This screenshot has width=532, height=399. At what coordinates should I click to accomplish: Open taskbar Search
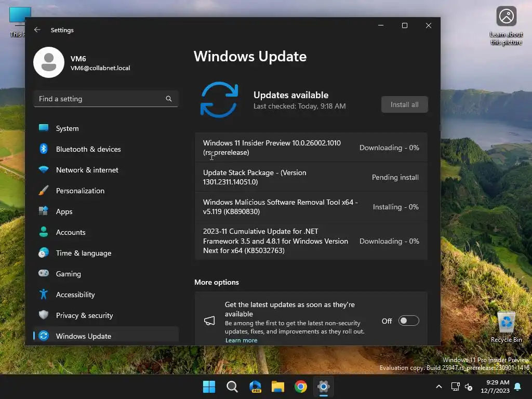[x=232, y=387]
